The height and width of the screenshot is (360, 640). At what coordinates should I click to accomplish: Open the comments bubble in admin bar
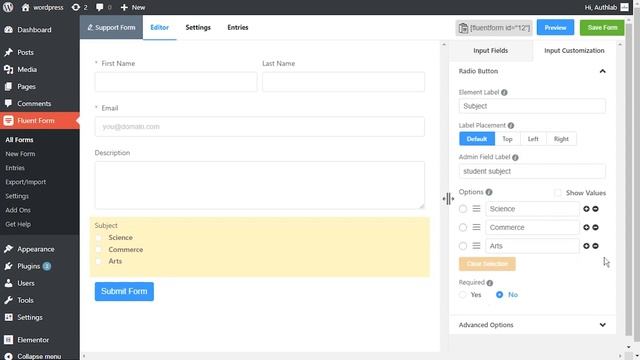(x=104, y=7)
